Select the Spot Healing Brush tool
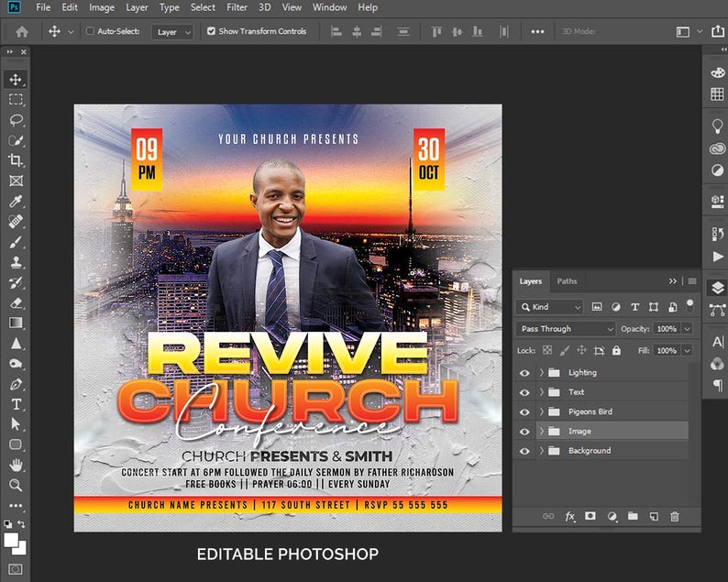The width and height of the screenshot is (728, 582). [16, 222]
